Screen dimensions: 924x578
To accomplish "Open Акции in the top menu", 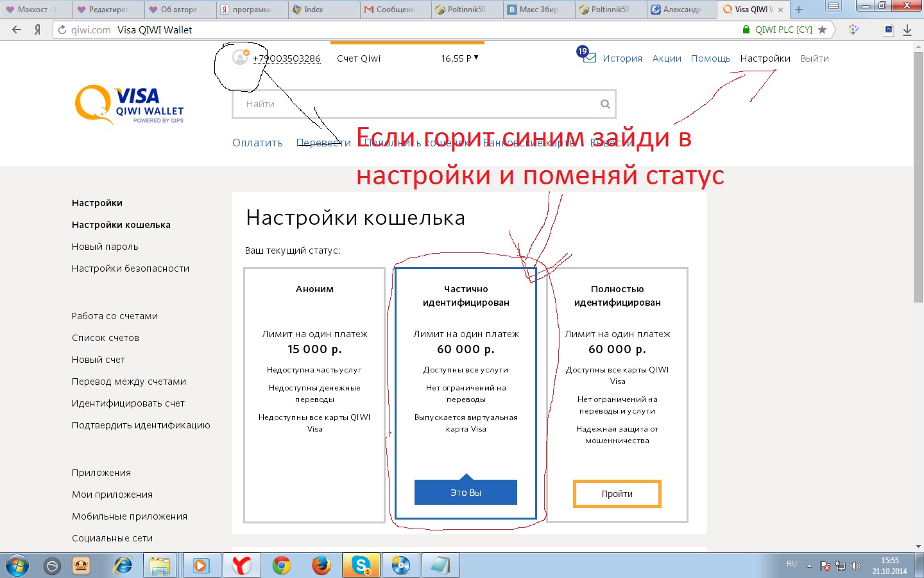I will click(x=667, y=58).
